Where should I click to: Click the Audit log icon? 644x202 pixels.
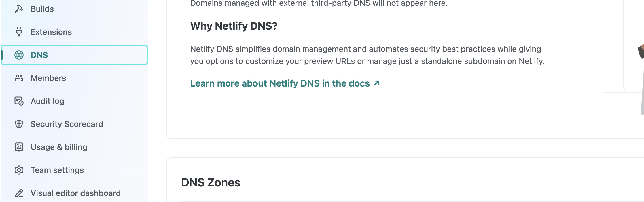[19, 101]
